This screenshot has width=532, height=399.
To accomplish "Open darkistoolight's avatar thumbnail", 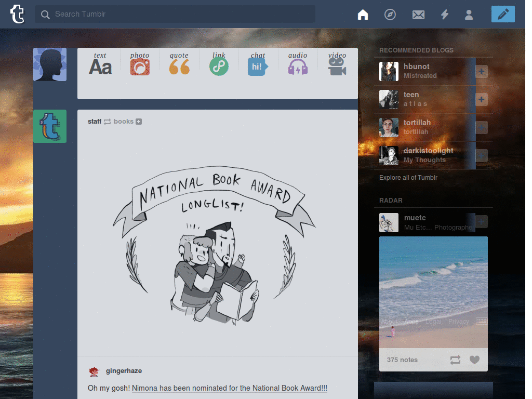I will (389, 156).
